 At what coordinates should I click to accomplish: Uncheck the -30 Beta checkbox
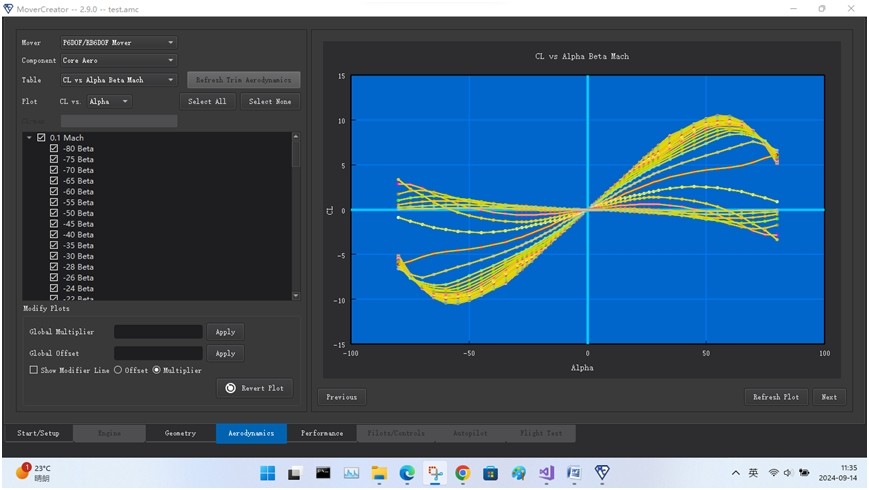point(54,256)
